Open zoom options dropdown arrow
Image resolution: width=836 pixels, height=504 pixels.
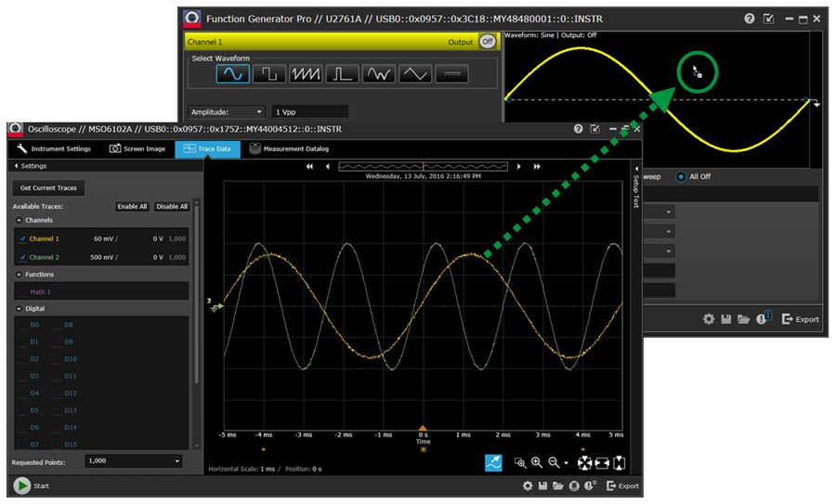click(567, 463)
